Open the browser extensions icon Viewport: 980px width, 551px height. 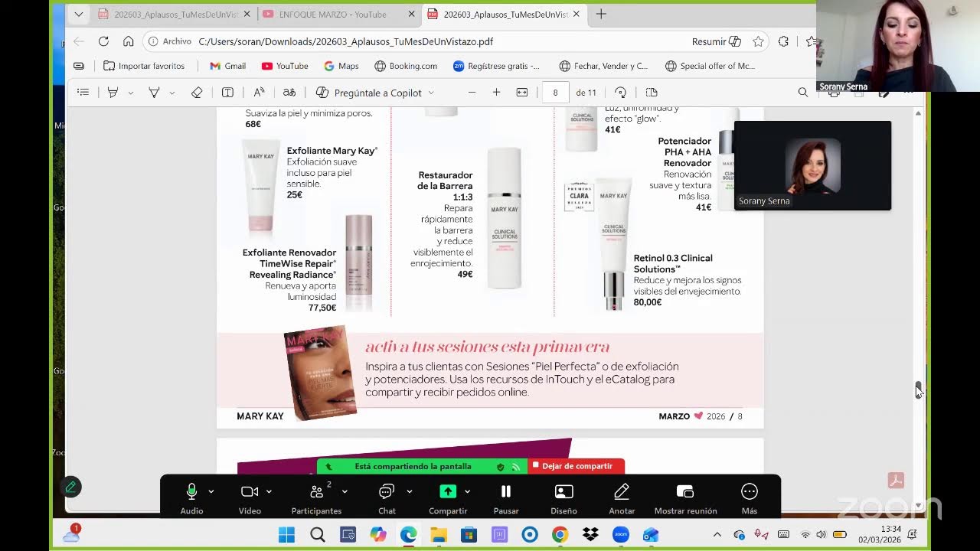[783, 41]
